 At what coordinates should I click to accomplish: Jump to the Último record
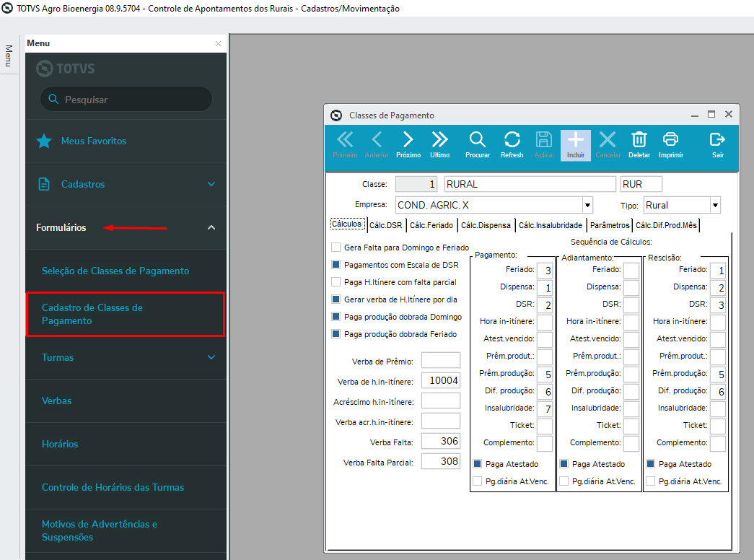point(439,144)
